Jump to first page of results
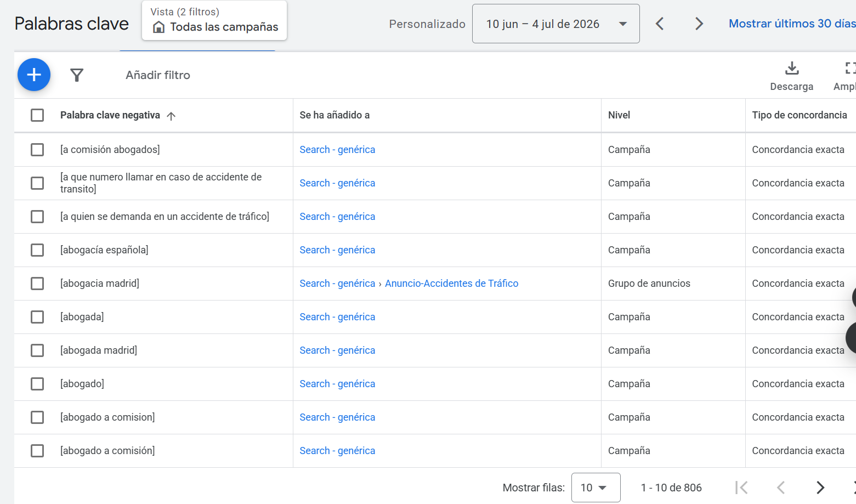 pyautogui.click(x=741, y=488)
